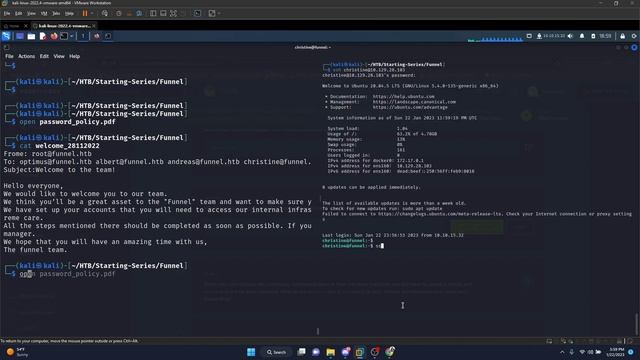Lock the Kali screen with lock icon
Screen dimensions: 640x360
pos(622,36)
